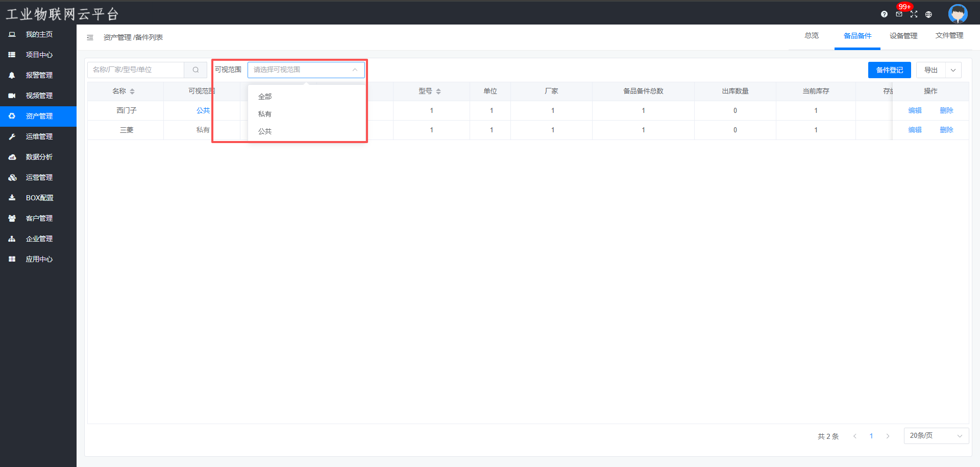Choose 全部 from the visibility options
Image resolution: width=980 pixels, height=467 pixels.
(x=265, y=97)
